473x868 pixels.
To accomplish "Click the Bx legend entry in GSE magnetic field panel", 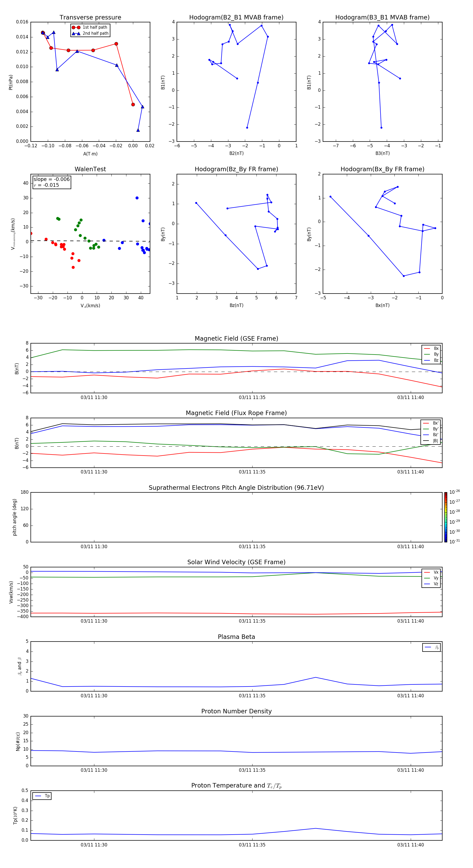I will click(x=431, y=349).
